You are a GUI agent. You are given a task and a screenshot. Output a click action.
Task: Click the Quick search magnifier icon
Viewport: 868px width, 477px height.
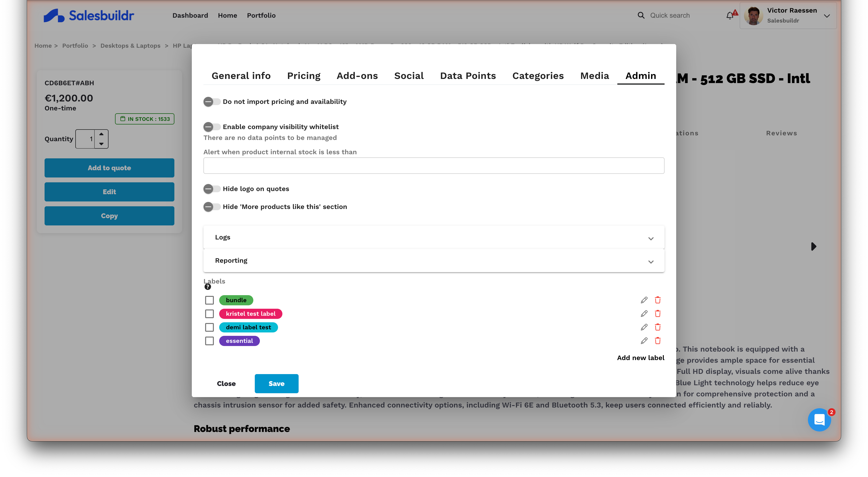[641, 15]
